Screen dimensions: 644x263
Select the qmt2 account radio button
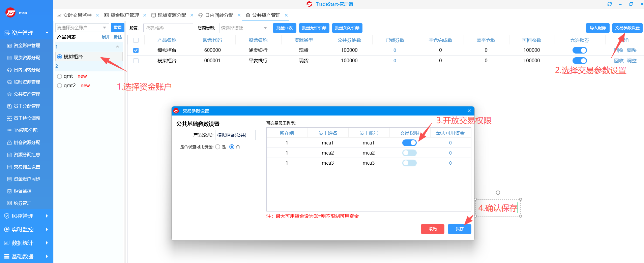pyautogui.click(x=60, y=86)
